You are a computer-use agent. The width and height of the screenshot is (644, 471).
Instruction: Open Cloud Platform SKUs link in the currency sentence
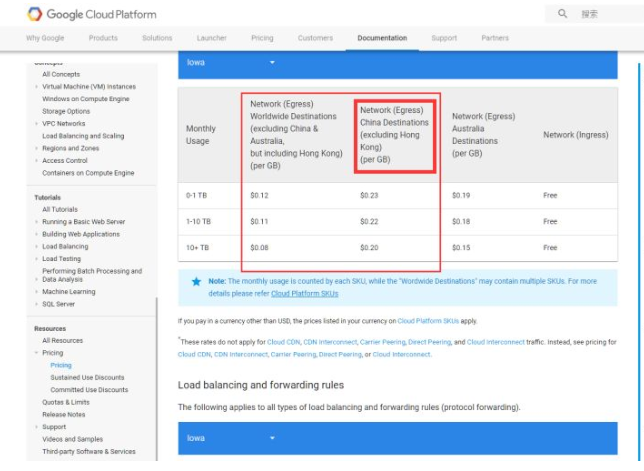click(x=428, y=321)
